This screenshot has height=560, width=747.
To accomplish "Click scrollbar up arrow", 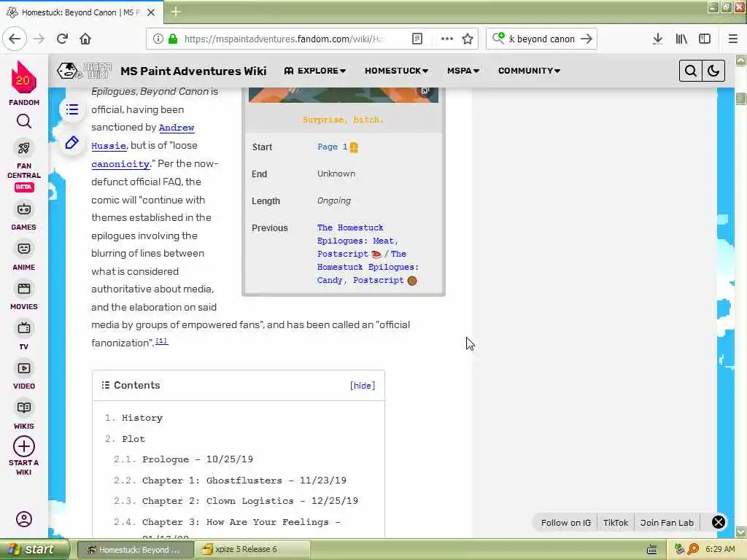I will [741, 60].
